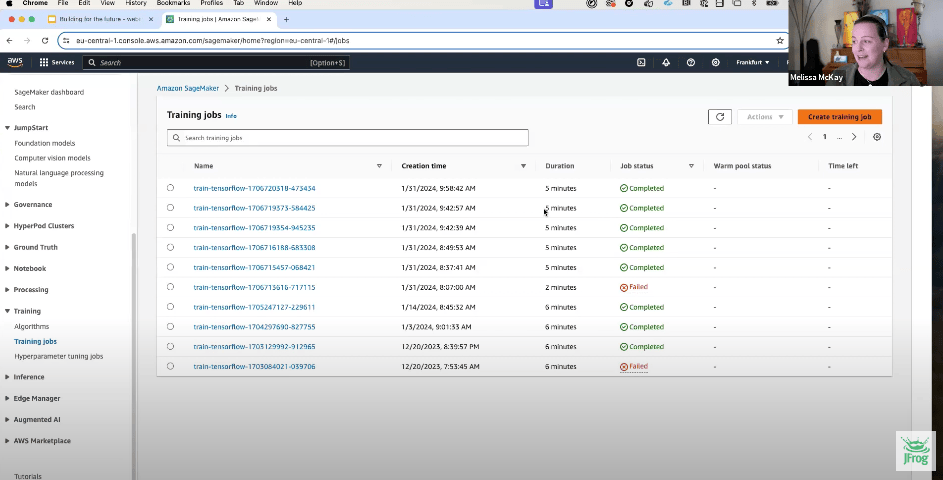This screenshot has height=480, width=943.
Task: Expand the Augmented AI section
Action: point(7,419)
